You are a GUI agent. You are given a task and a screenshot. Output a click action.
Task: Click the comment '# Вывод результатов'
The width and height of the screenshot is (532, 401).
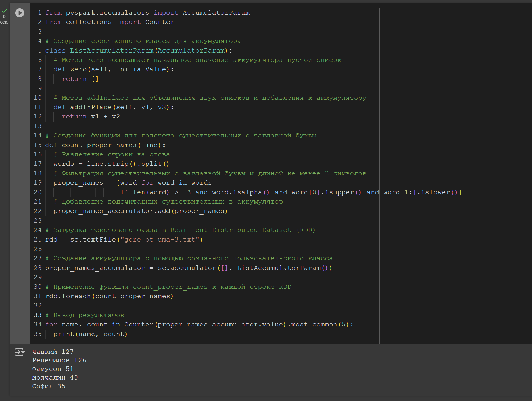[84, 315]
